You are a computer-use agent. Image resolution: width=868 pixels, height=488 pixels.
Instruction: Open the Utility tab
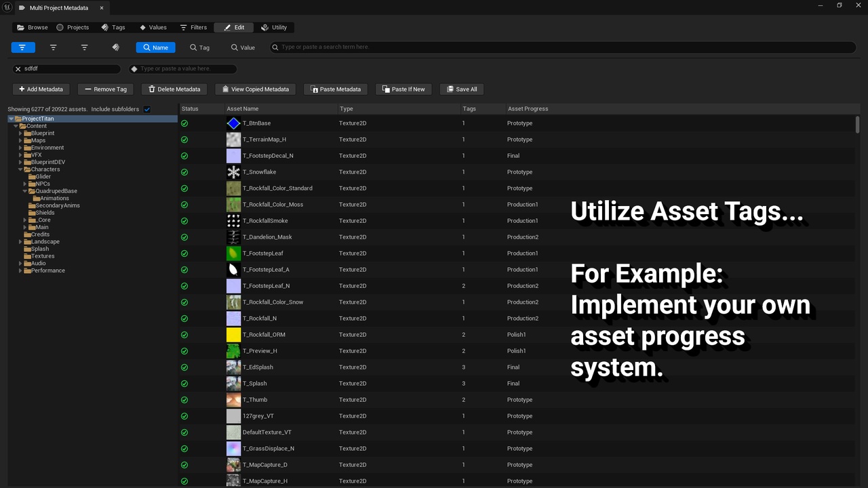(274, 28)
